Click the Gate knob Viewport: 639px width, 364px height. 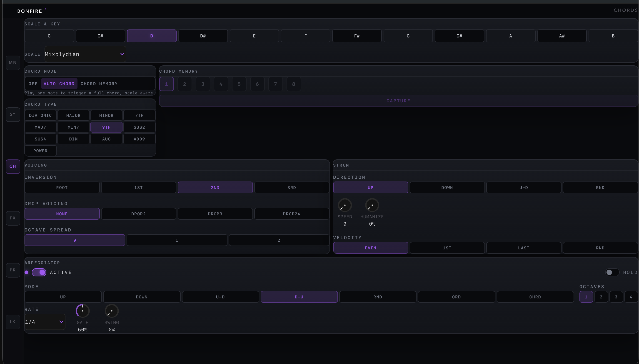click(82, 311)
